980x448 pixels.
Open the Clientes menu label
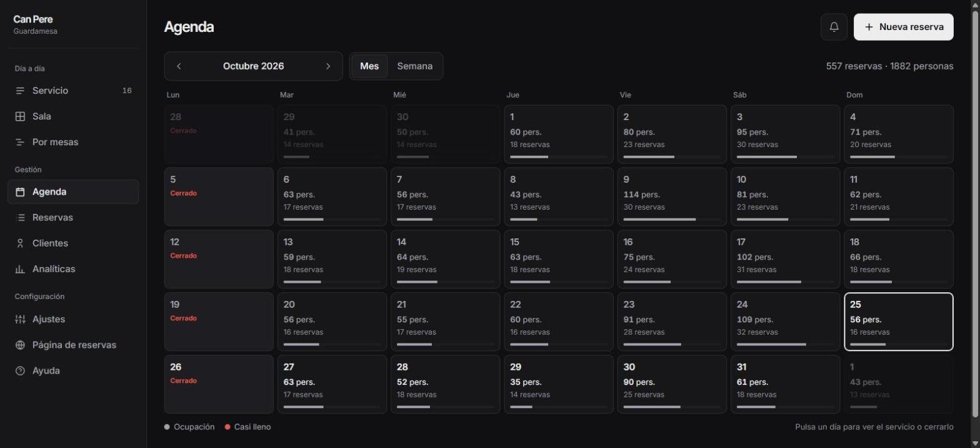point(50,243)
